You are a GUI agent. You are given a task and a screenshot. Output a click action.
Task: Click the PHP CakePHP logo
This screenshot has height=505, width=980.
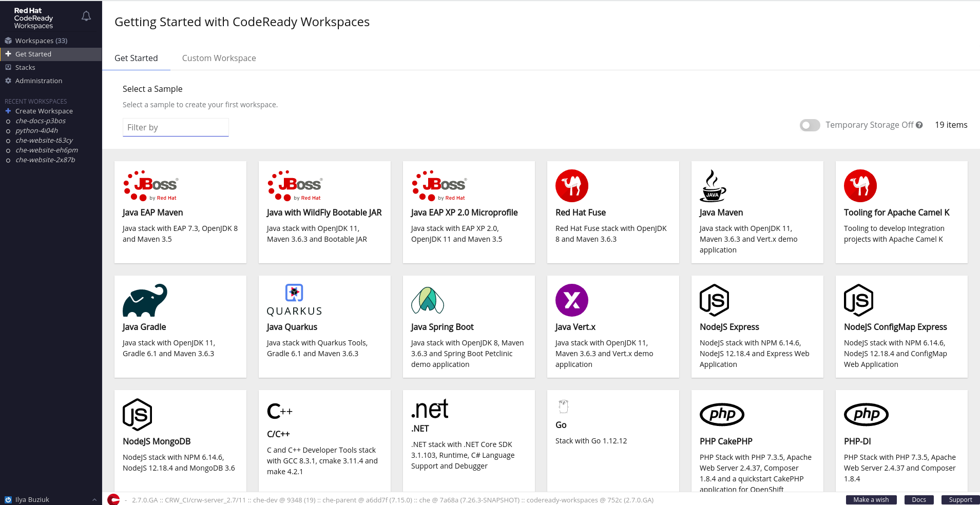pyautogui.click(x=722, y=415)
